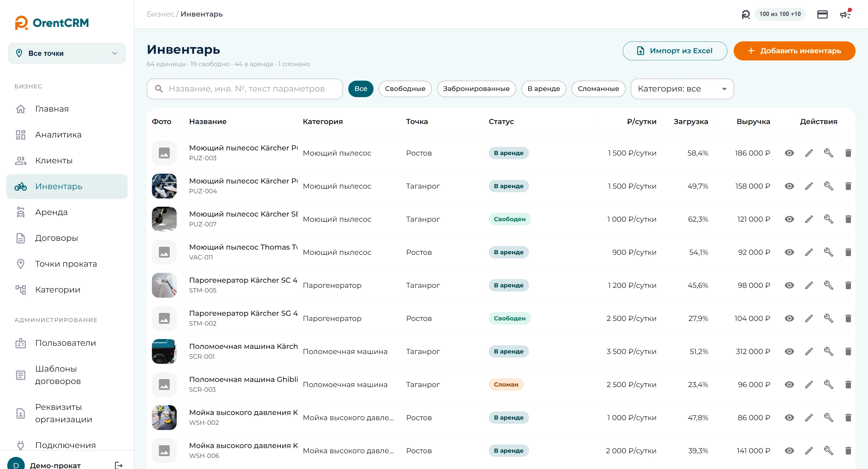Edit VAC-011 with pencil icon
The image size is (868, 469).
click(x=809, y=252)
